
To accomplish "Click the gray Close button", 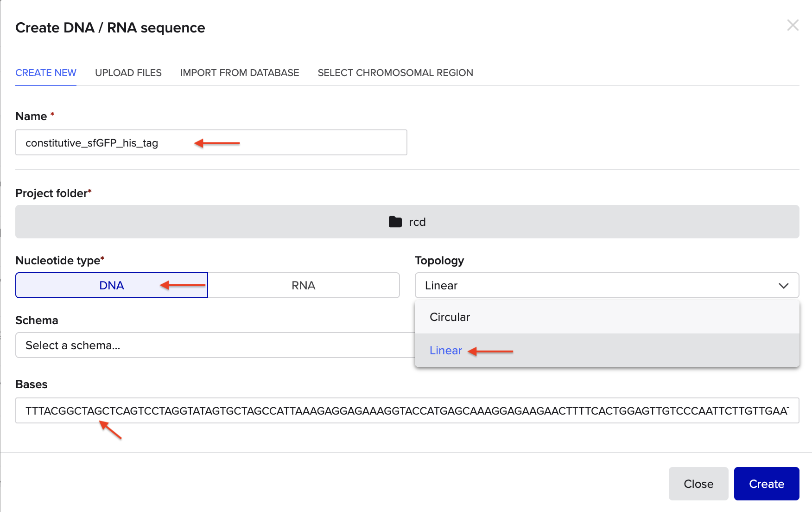I will [698, 484].
